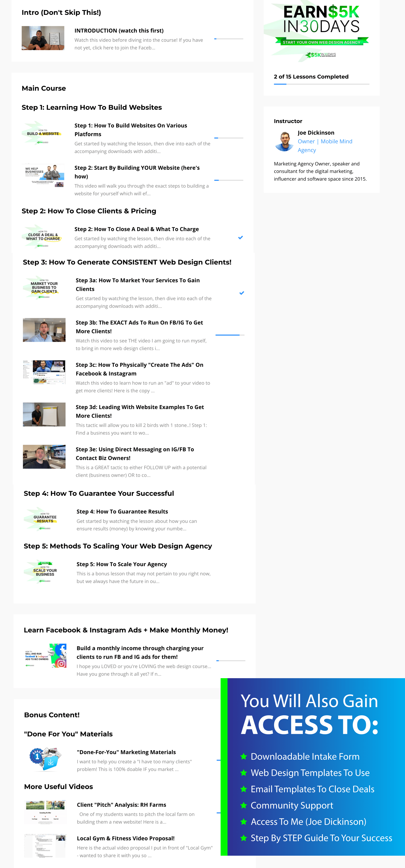Click heading Step 1: Learning How To Build Websites
The height and width of the screenshot is (868, 405).
[92, 108]
